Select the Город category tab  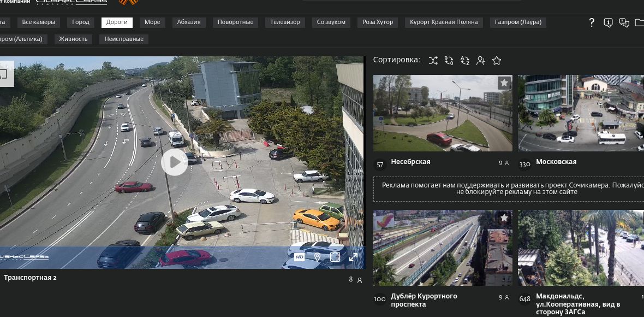tap(81, 22)
